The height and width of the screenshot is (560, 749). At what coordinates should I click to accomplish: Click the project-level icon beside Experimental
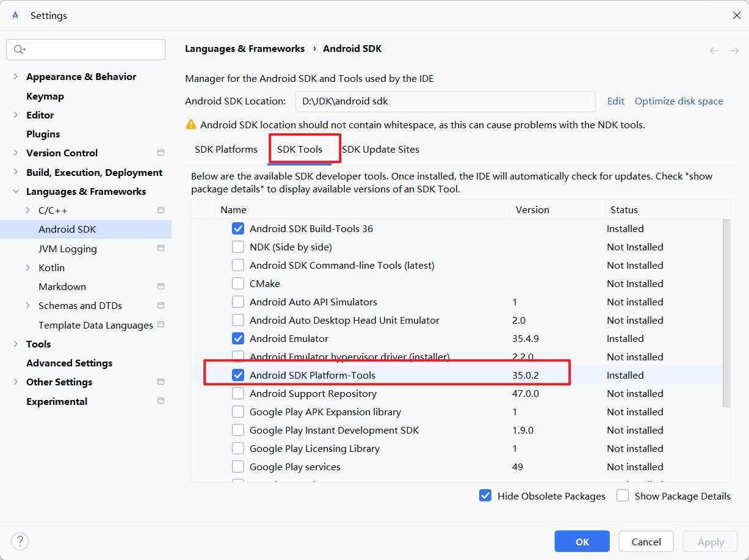click(161, 401)
